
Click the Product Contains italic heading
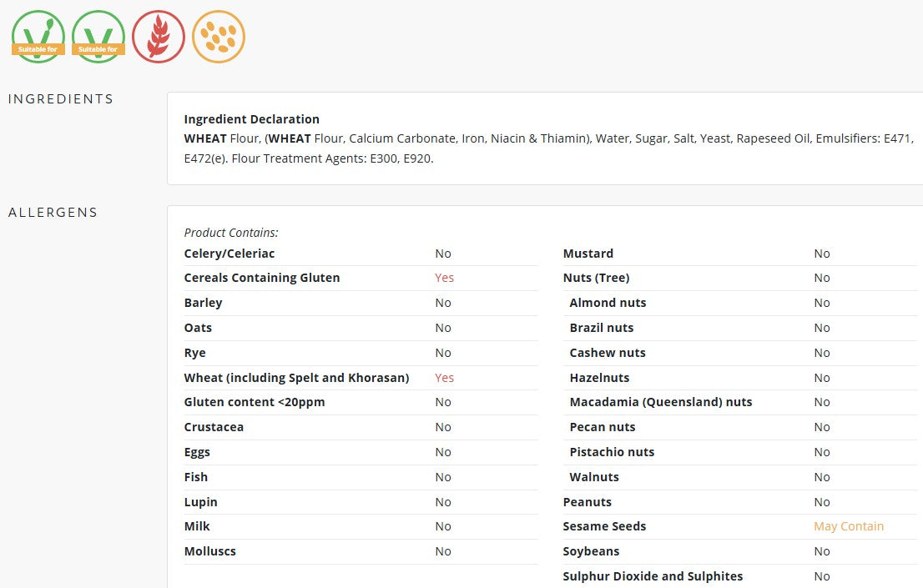click(230, 233)
